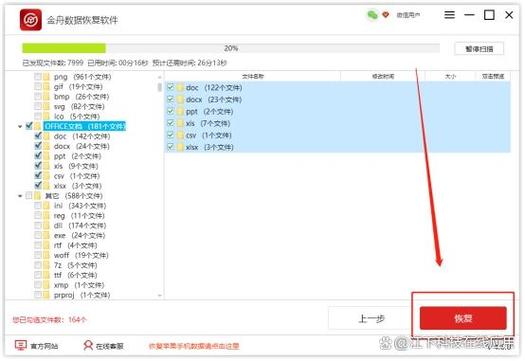The width and height of the screenshot is (525, 361).
Task: Open the hamburger menu icon
Action: 449,15
